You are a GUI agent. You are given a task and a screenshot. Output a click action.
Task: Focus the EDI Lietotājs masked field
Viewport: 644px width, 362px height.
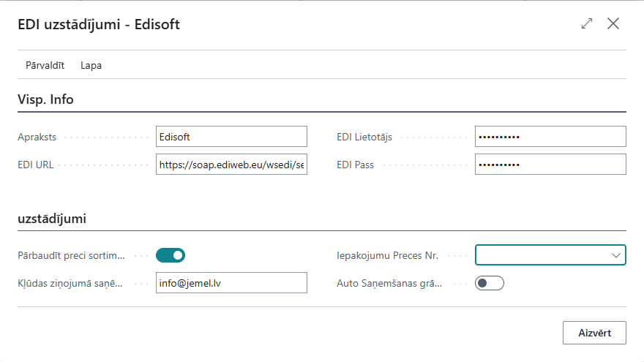coord(551,137)
